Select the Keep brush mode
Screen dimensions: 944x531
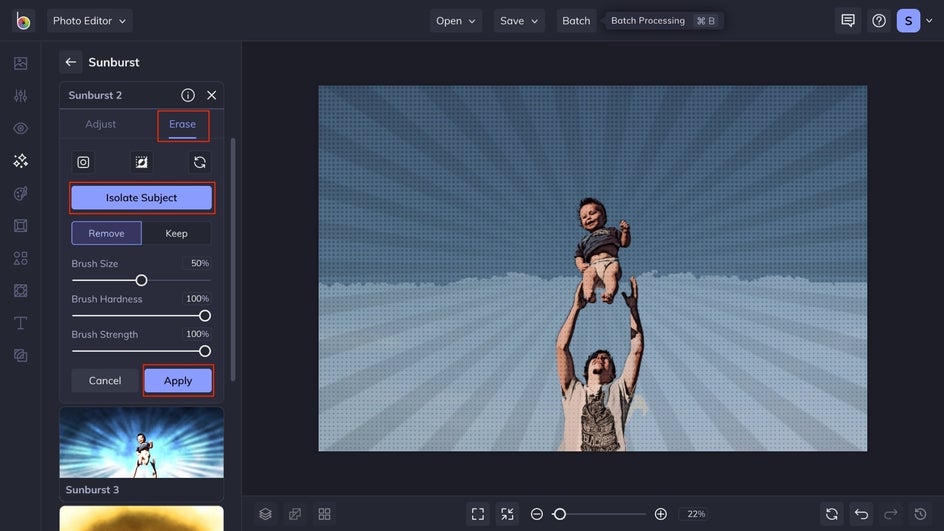[176, 233]
